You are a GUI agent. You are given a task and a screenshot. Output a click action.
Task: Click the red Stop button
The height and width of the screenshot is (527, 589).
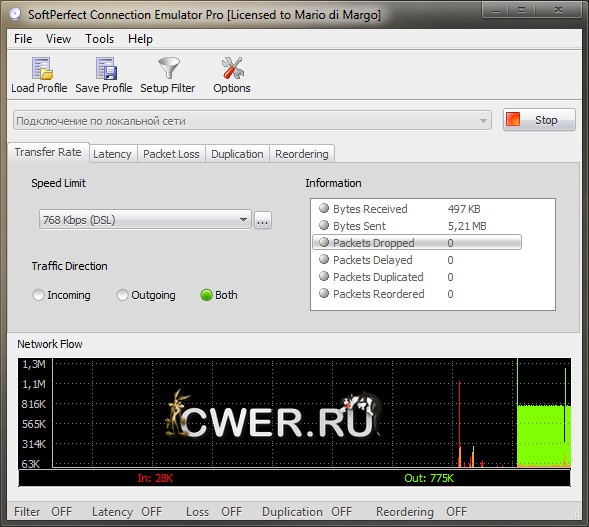(x=539, y=120)
